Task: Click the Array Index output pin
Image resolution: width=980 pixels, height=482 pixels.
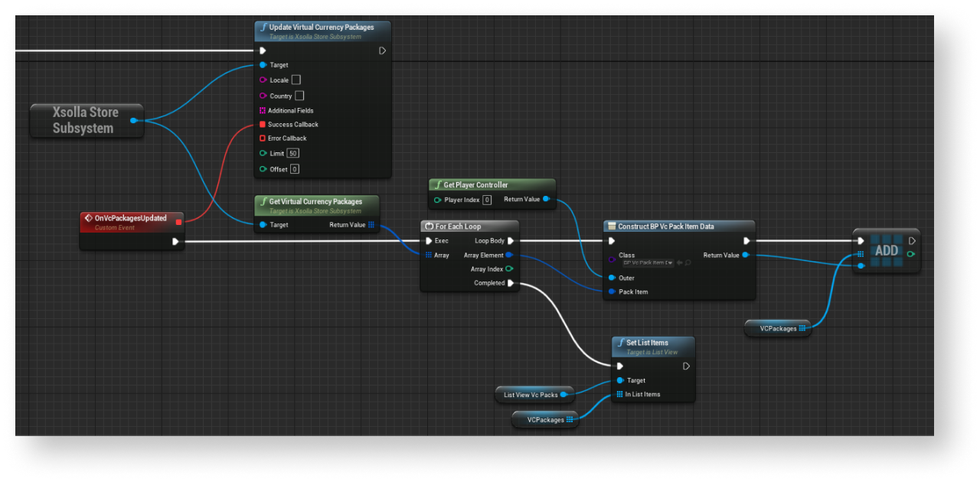Action: (509, 269)
